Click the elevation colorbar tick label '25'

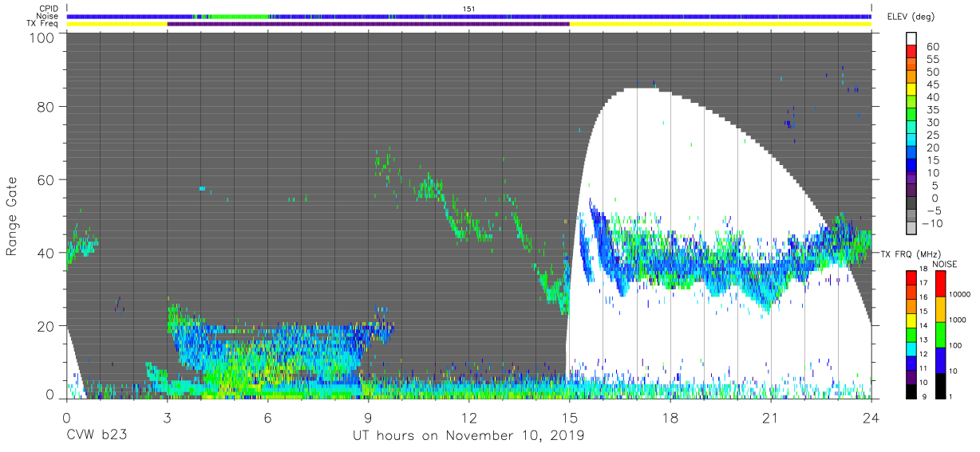(x=931, y=135)
